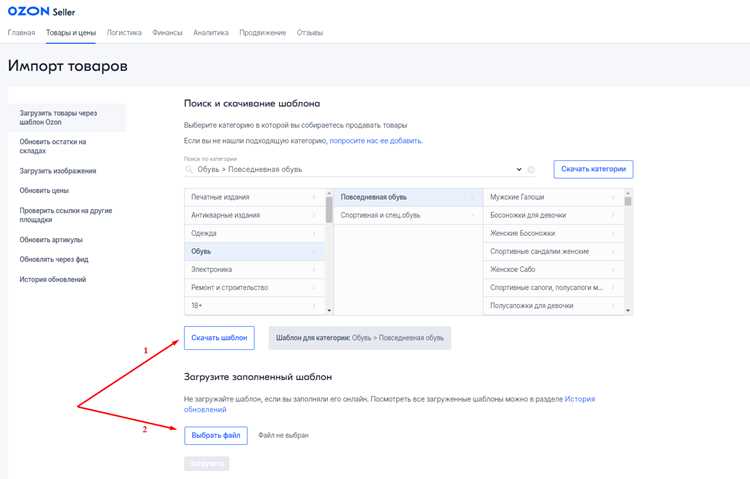
Task: Open the category search dropdown arrow
Action: point(518,169)
